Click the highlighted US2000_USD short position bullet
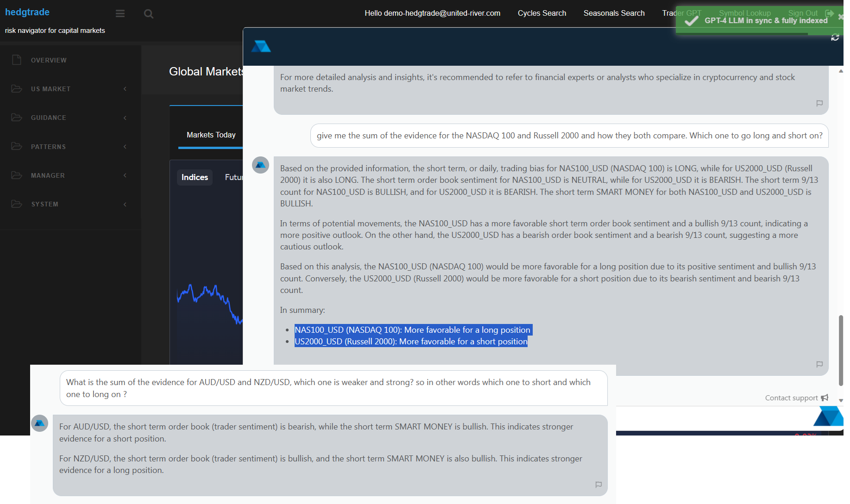Screen dimensions: 850x504 [411, 342]
